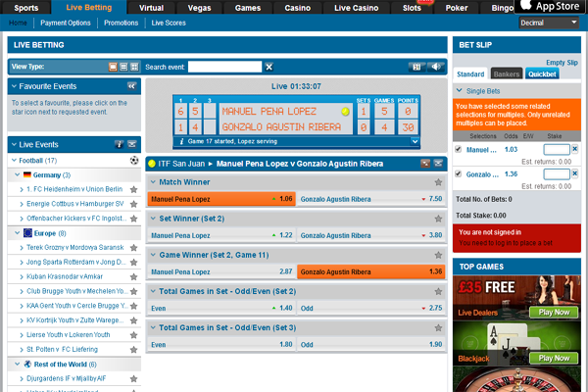The image size is (588, 392).
Task: Favourite Club Brugge Youth match
Action: [133, 291]
